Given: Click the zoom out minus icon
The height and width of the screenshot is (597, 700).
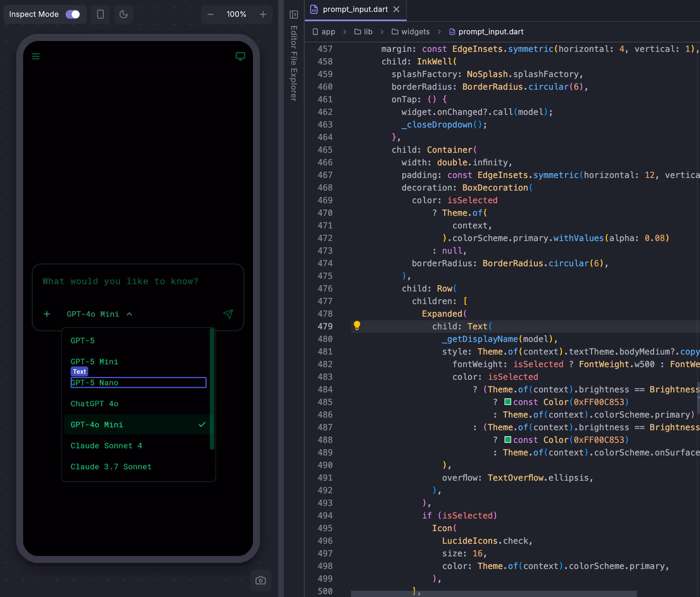Looking at the screenshot, I should (x=210, y=14).
